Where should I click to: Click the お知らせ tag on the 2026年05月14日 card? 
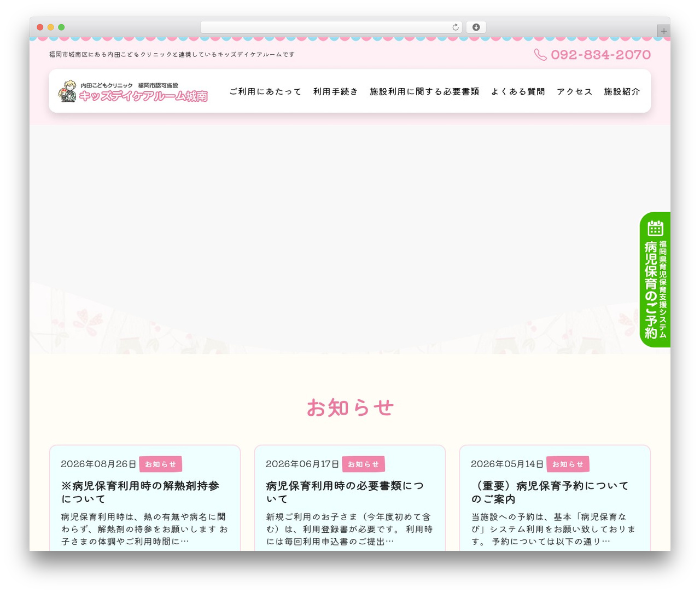pos(568,464)
